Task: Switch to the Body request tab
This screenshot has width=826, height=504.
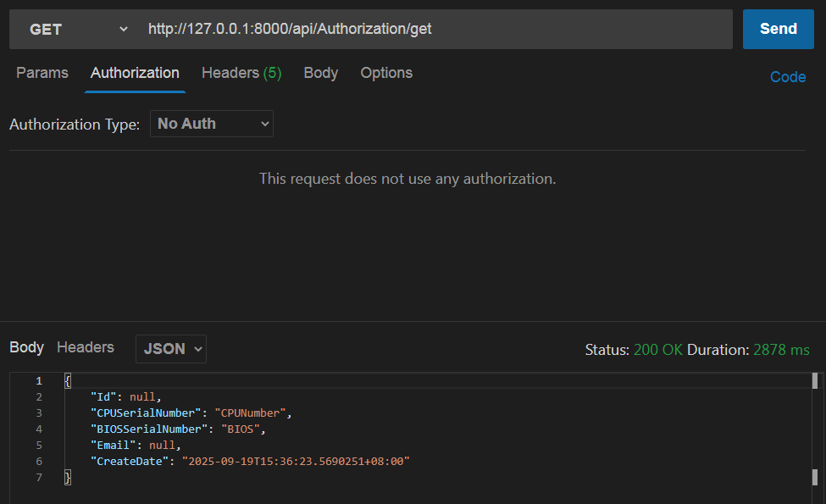Action: pos(320,73)
